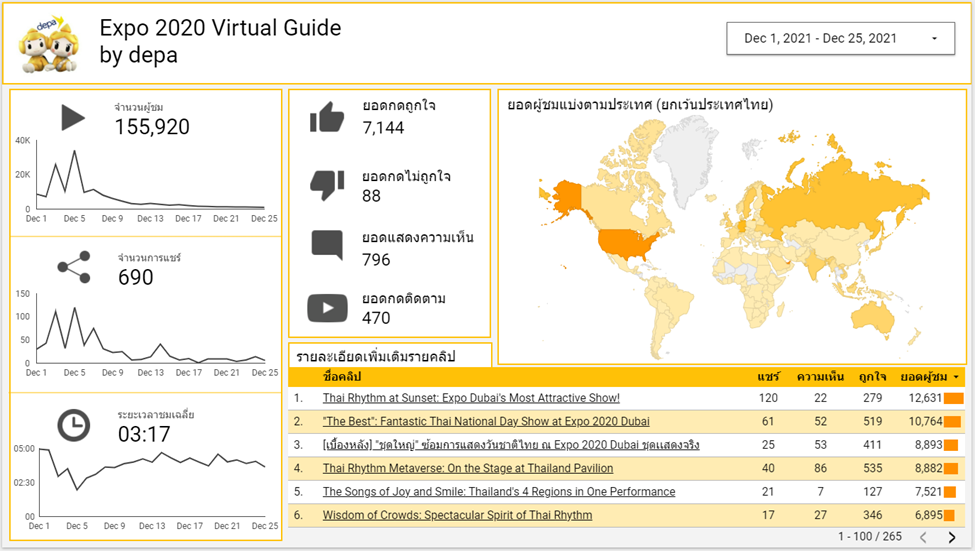Click the 88 dislikes value
The width and height of the screenshot is (975, 551).
coord(371,196)
